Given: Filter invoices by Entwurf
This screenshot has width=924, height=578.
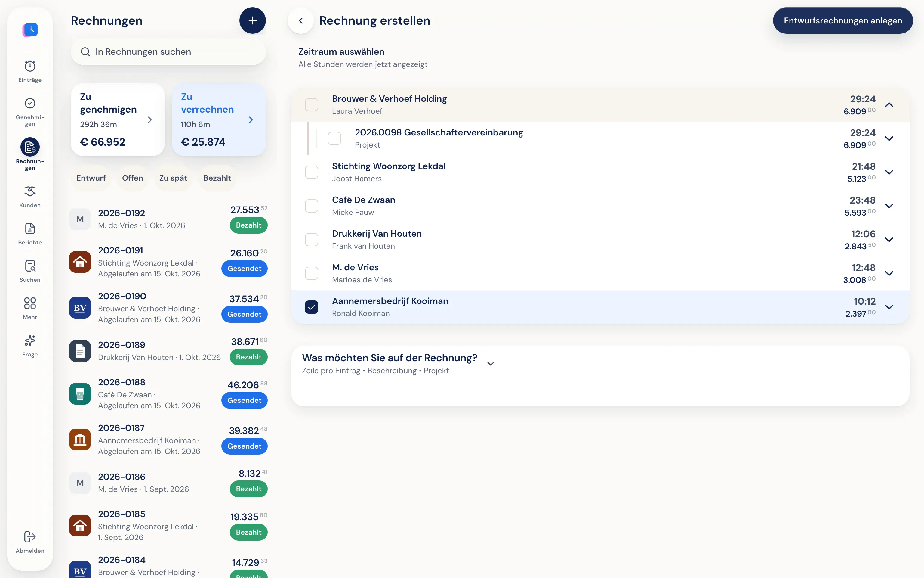Looking at the screenshot, I should (91, 178).
